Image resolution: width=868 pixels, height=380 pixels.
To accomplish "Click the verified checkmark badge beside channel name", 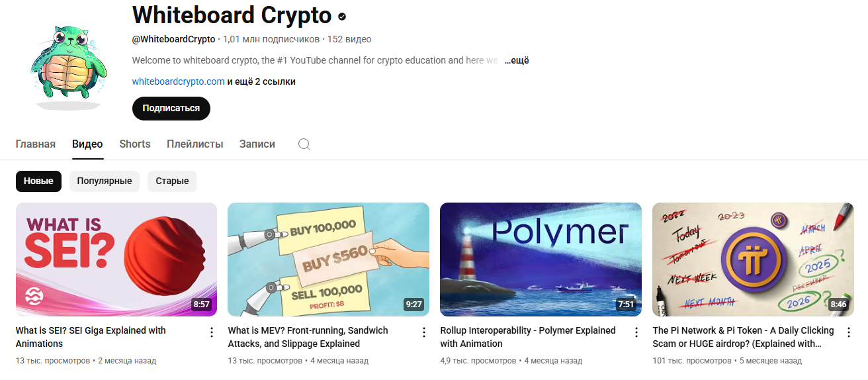I will (342, 16).
